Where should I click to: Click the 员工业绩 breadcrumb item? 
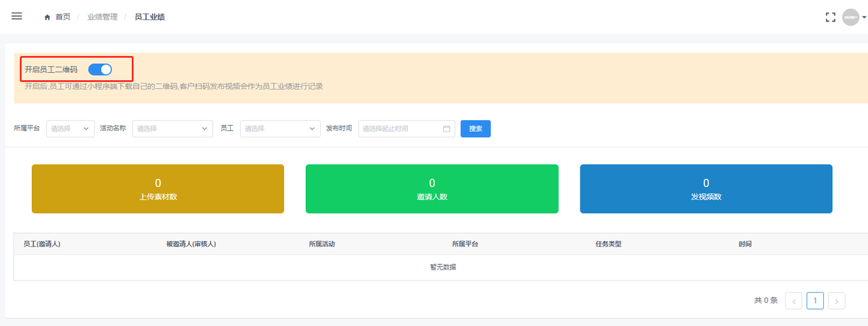click(149, 17)
